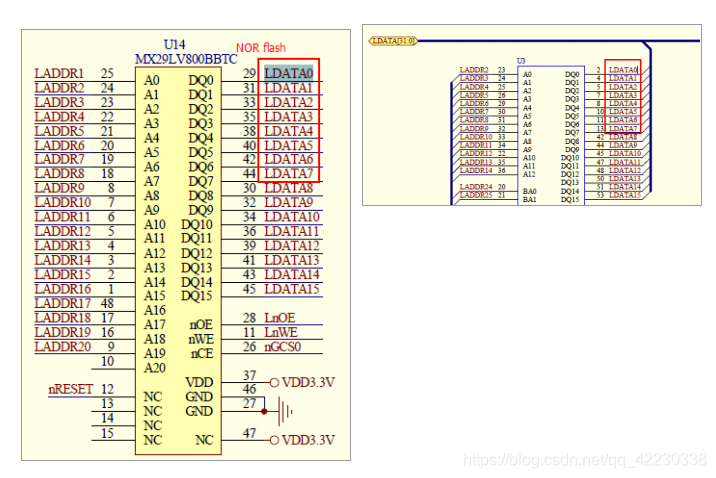This screenshot has height=478, width=716.
Task: Select LADDR14 net label on U3
Action: pyautogui.click(x=476, y=170)
